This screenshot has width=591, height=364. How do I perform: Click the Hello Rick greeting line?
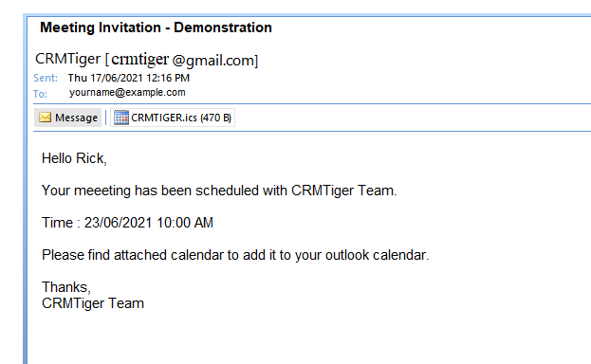74,158
